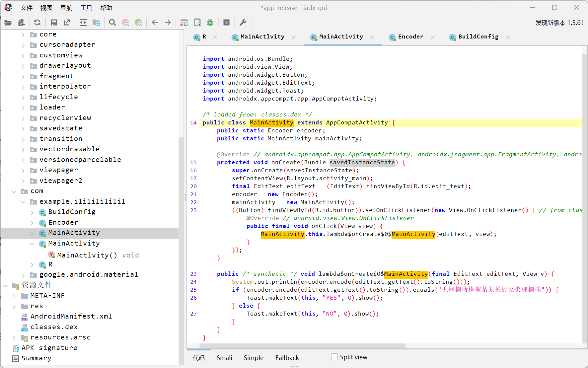Open text search with magnifier icon
The width and height of the screenshot is (588, 368).
click(112, 23)
